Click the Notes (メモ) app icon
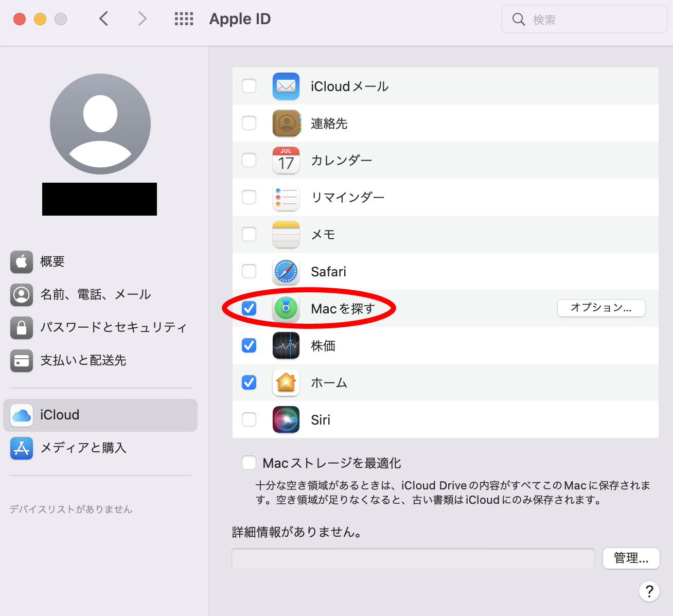673x616 pixels. [286, 235]
